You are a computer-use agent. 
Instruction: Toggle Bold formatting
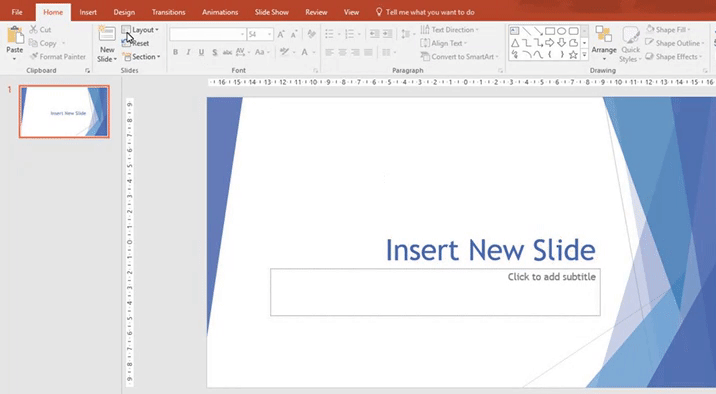click(175, 53)
